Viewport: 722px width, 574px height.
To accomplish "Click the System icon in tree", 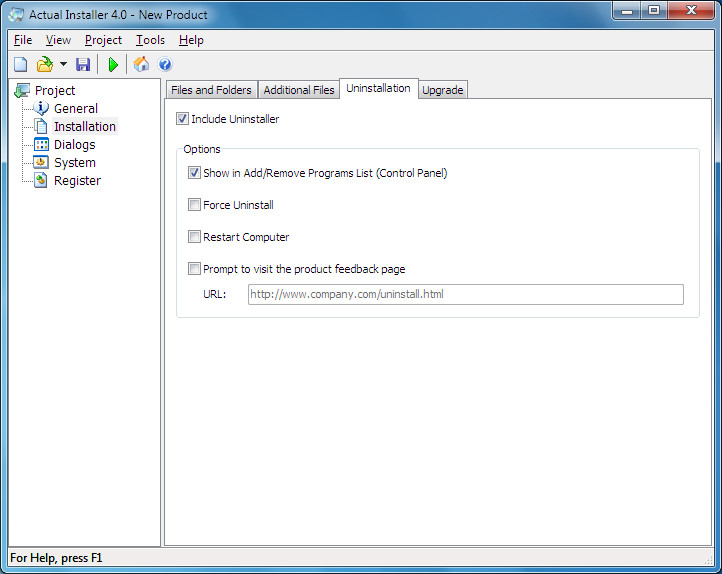I will tap(41, 162).
